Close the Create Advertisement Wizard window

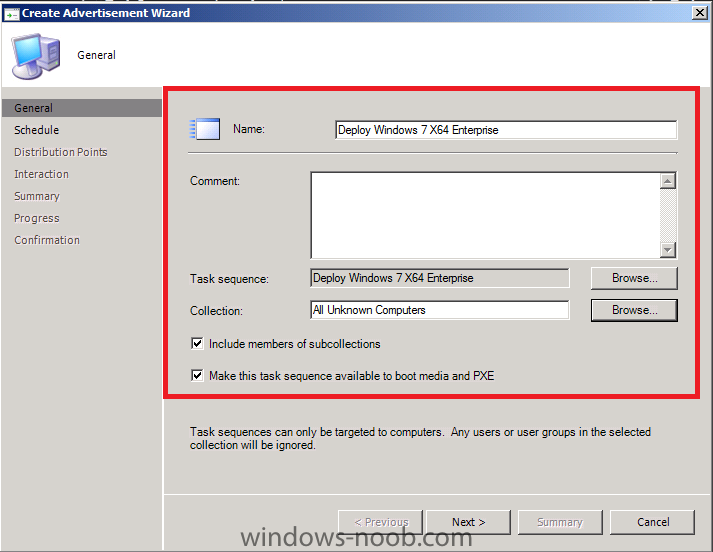tap(700, 13)
